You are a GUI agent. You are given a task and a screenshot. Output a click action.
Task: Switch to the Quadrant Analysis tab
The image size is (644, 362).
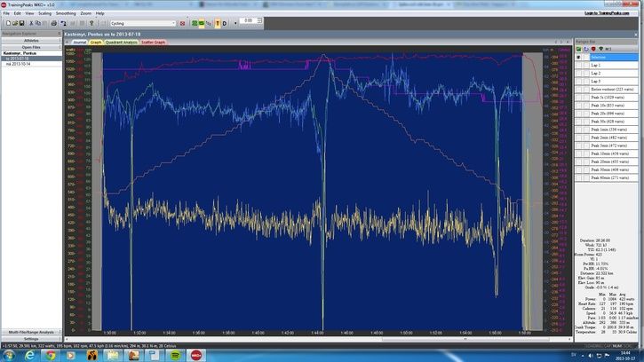click(122, 42)
